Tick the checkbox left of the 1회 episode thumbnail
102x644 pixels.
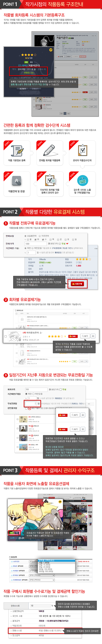coord(5,336)
